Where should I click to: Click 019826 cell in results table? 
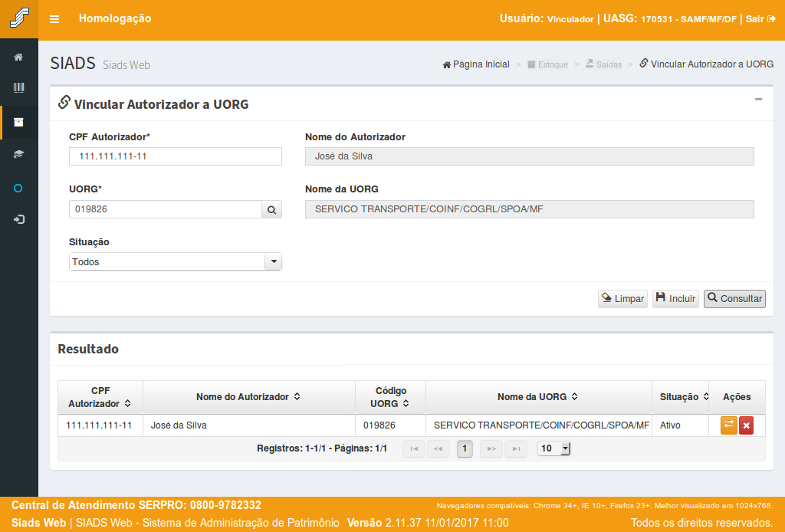390,425
